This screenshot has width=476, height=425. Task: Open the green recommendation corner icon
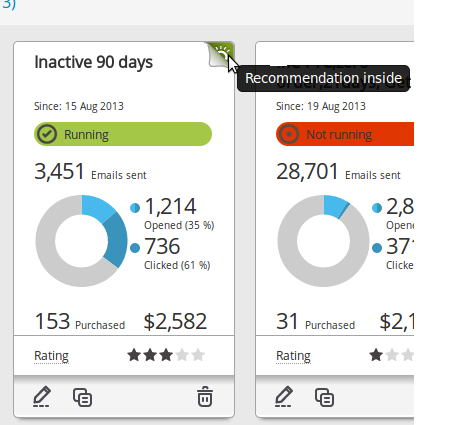(x=221, y=54)
